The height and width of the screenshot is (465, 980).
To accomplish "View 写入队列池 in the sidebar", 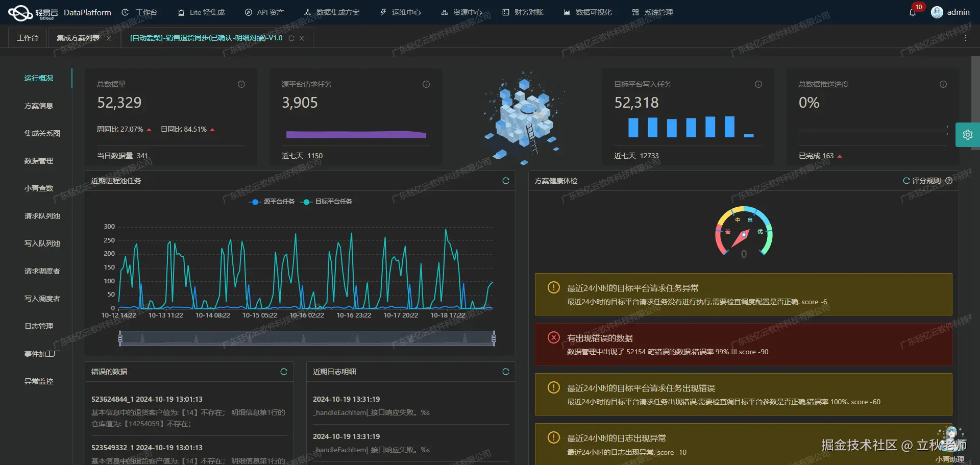I will tap(42, 243).
